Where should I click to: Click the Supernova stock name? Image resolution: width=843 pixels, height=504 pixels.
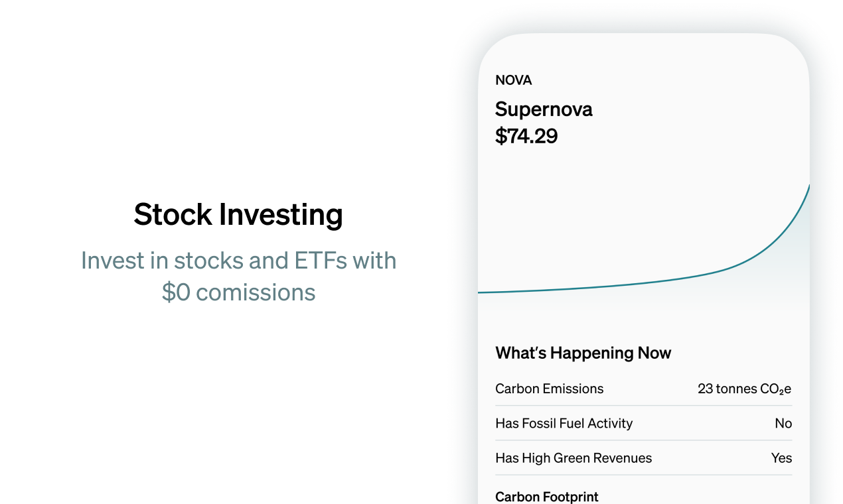tap(544, 109)
